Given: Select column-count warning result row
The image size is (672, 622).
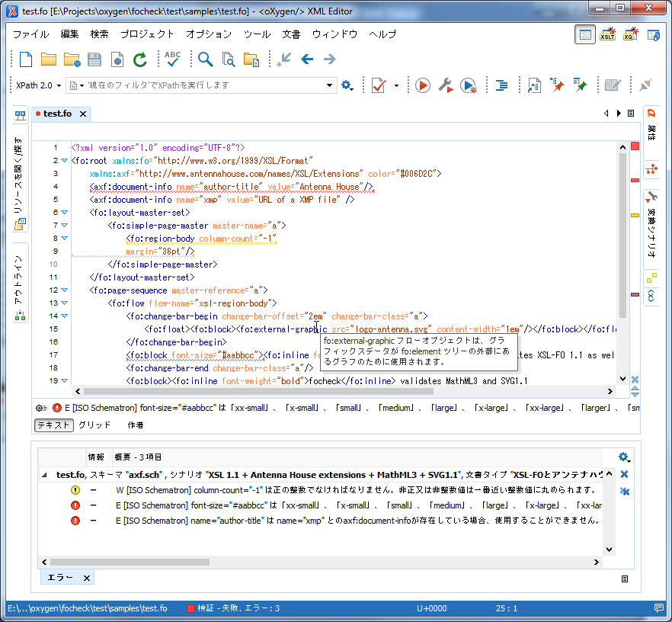Looking at the screenshot, I should point(322,490).
